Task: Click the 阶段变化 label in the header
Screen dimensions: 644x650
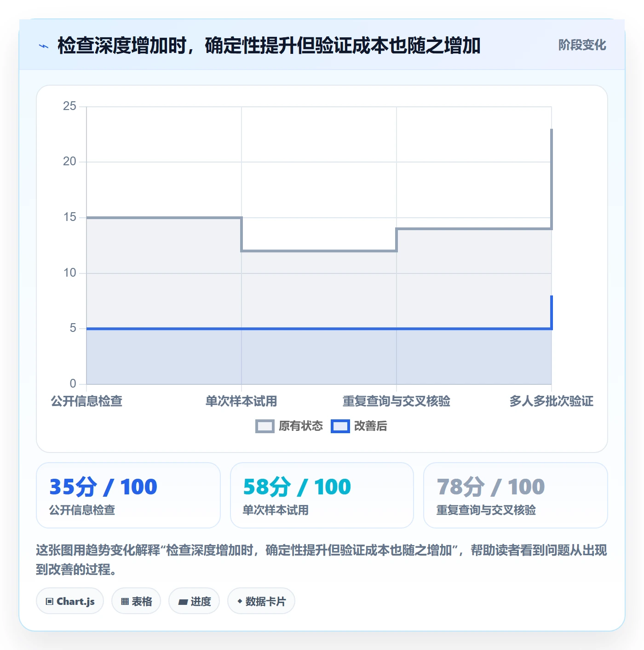Action: (582, 45)
